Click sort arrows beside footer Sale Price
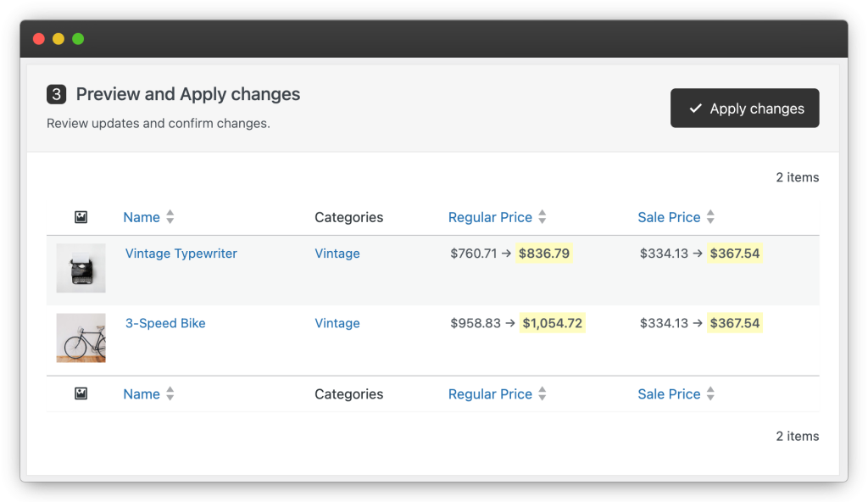868x502 pixels. 711,394
